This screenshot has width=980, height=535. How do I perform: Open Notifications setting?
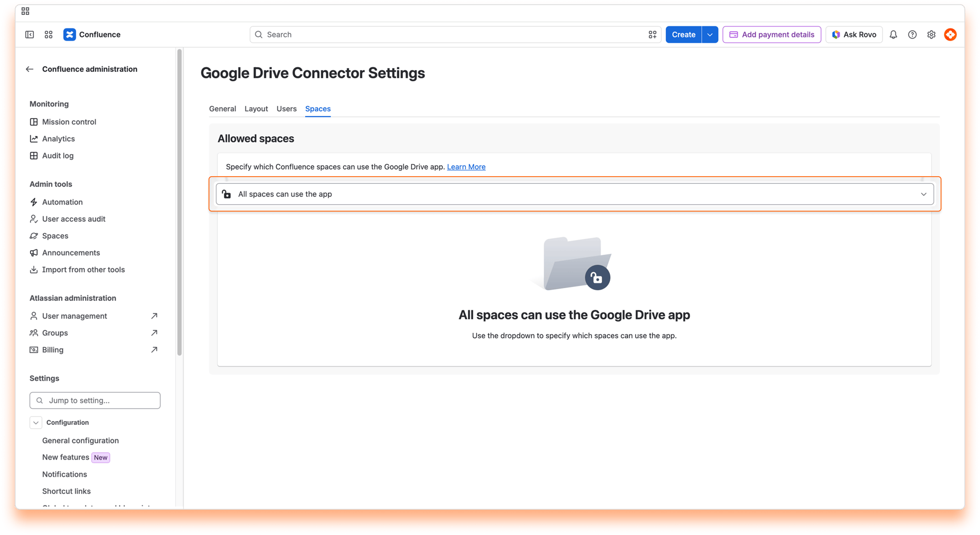coord(64,474)
